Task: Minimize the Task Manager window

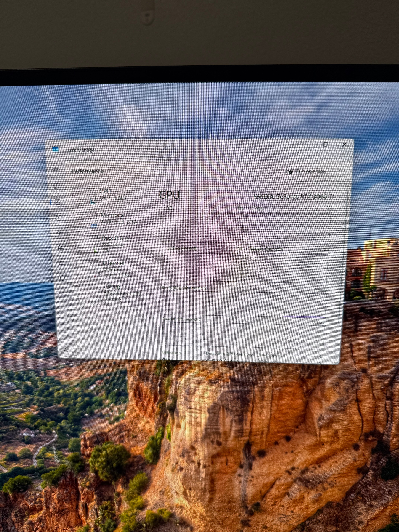Action: 307,145
